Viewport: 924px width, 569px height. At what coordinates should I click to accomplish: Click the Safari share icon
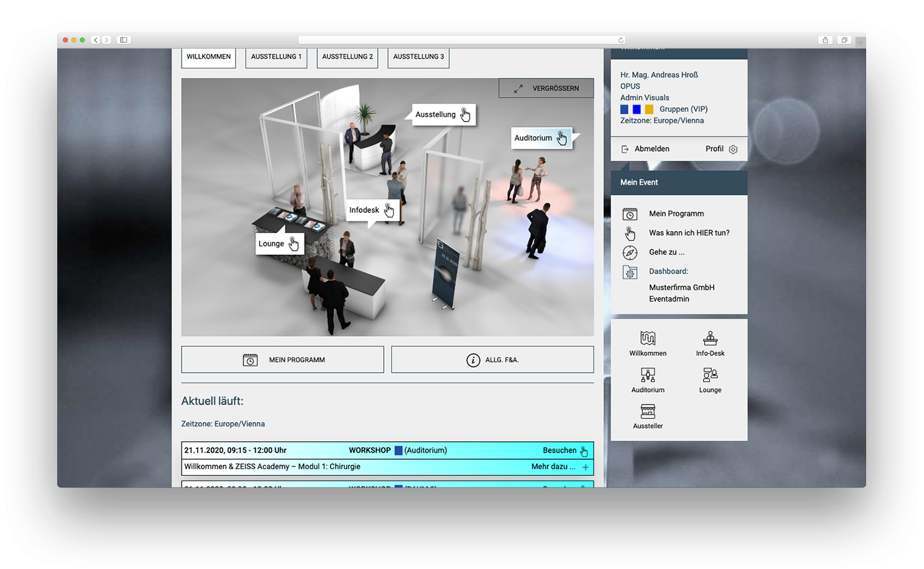[825, 40]
